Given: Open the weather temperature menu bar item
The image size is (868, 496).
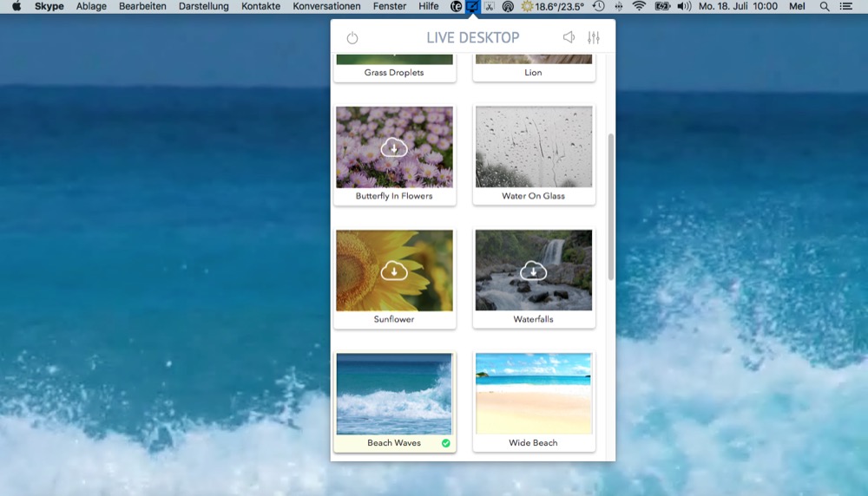Looking at the screenshot, I should [x=552, y=7].
